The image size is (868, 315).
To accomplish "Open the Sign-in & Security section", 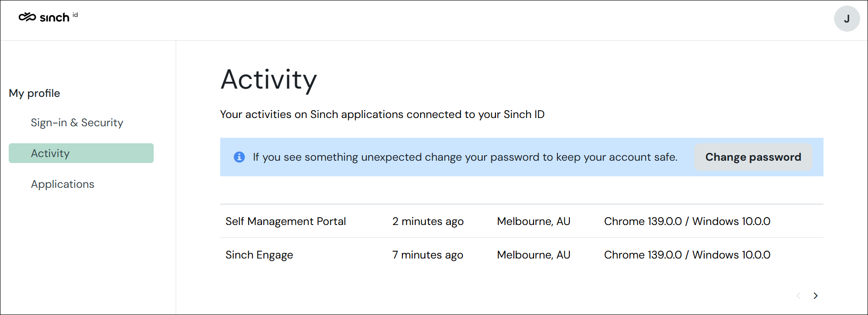I will 77,123.
